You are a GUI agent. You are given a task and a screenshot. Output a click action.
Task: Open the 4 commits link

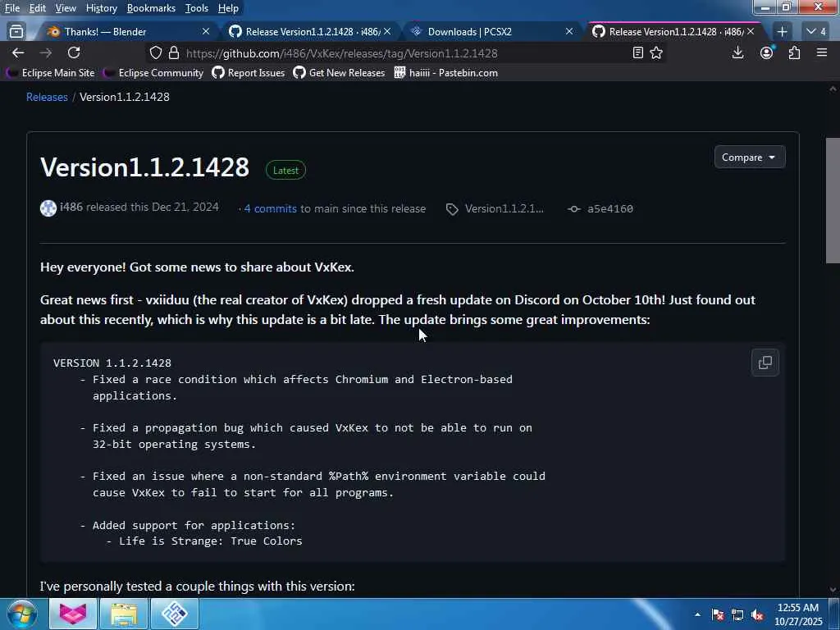tap(271, 209)
